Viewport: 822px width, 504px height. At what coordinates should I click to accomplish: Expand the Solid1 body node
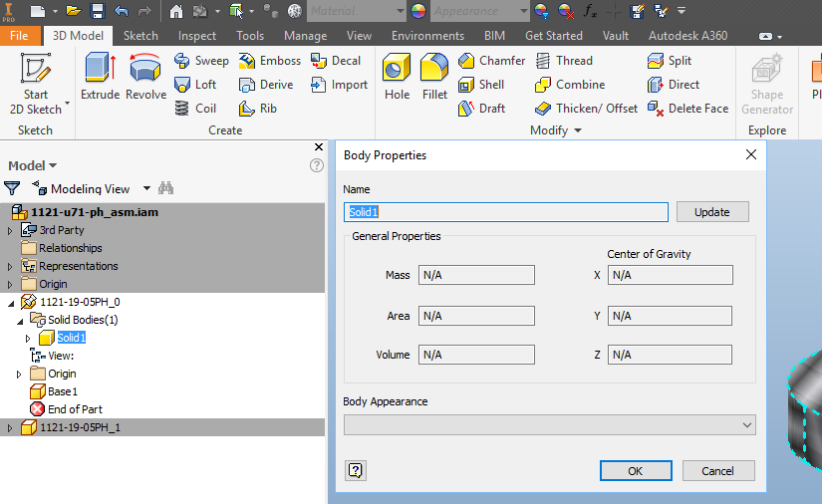coord(28,339)
